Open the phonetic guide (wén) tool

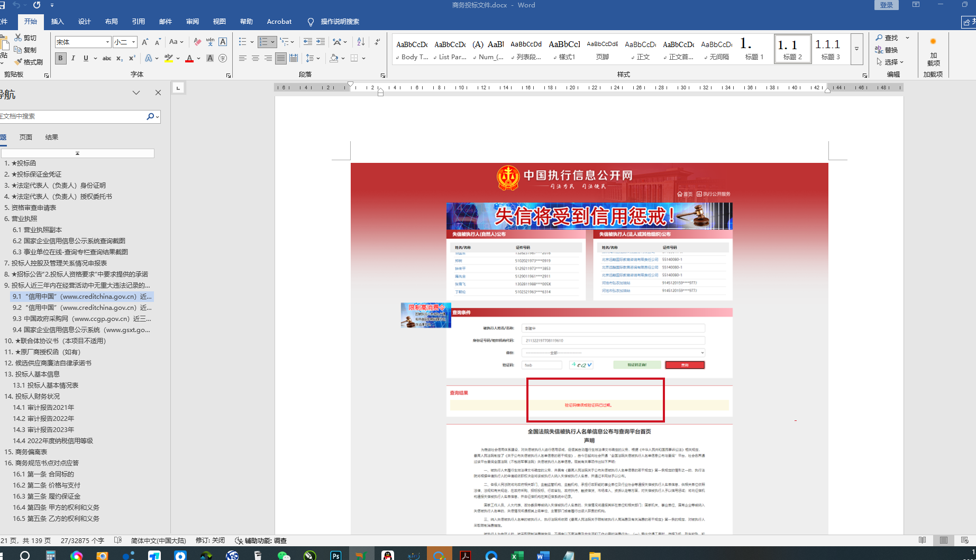(x=210, y=42)
